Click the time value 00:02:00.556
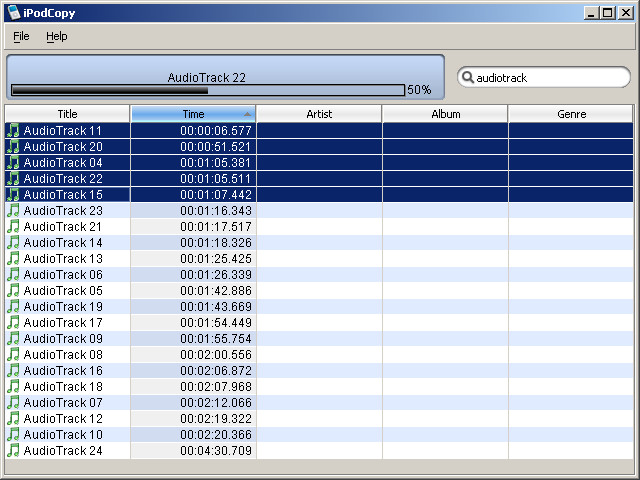 point(216,355)
